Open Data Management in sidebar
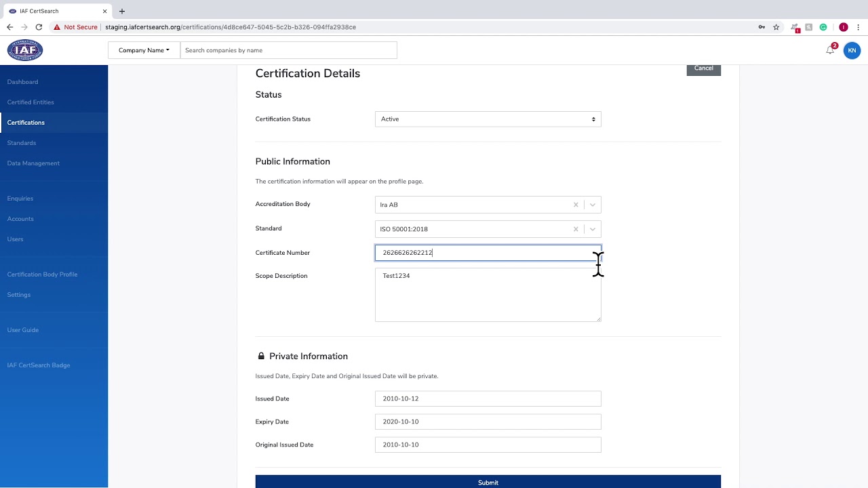Screen dimensions: 868x488 point(33,163)
